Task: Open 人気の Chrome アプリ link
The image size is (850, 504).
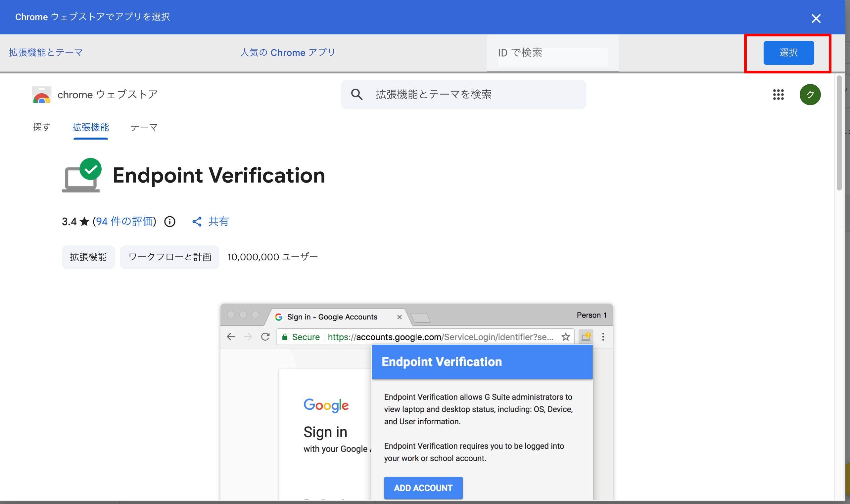Action: coord(288,53)
